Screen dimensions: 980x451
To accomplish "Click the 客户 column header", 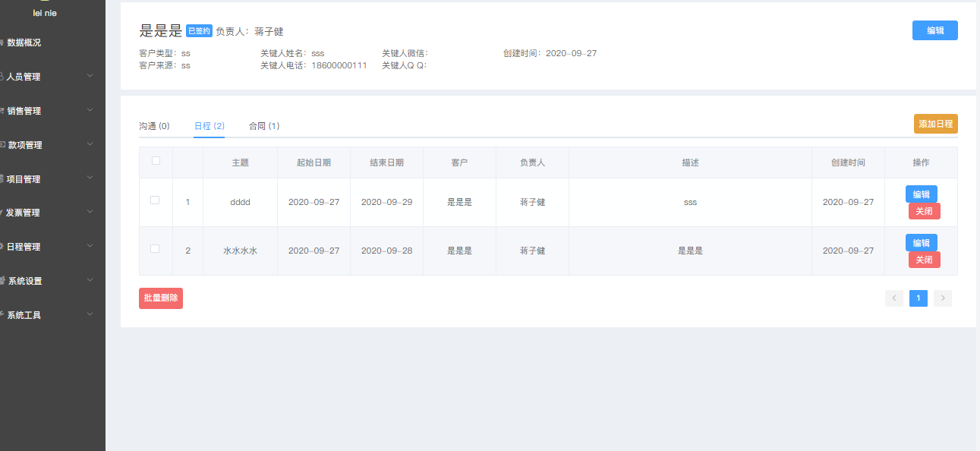I will pos(459,162).
